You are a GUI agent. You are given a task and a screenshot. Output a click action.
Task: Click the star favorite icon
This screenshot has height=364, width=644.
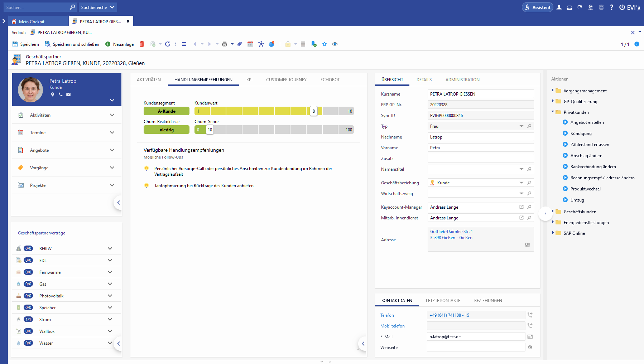[325, 44]
